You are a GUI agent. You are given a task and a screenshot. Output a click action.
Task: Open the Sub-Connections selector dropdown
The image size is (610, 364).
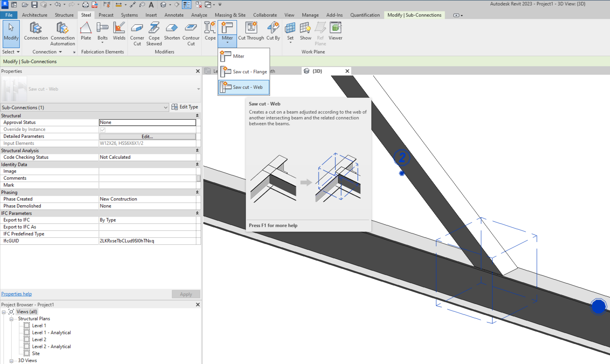tap(166, 107)
